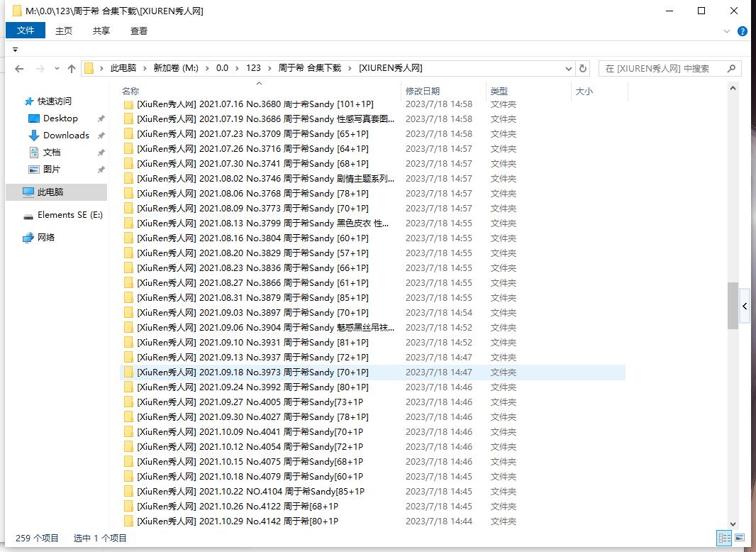Select folder icon of No.4142 row
This screenshot has height=552, width=756.
tap(129, 521)
